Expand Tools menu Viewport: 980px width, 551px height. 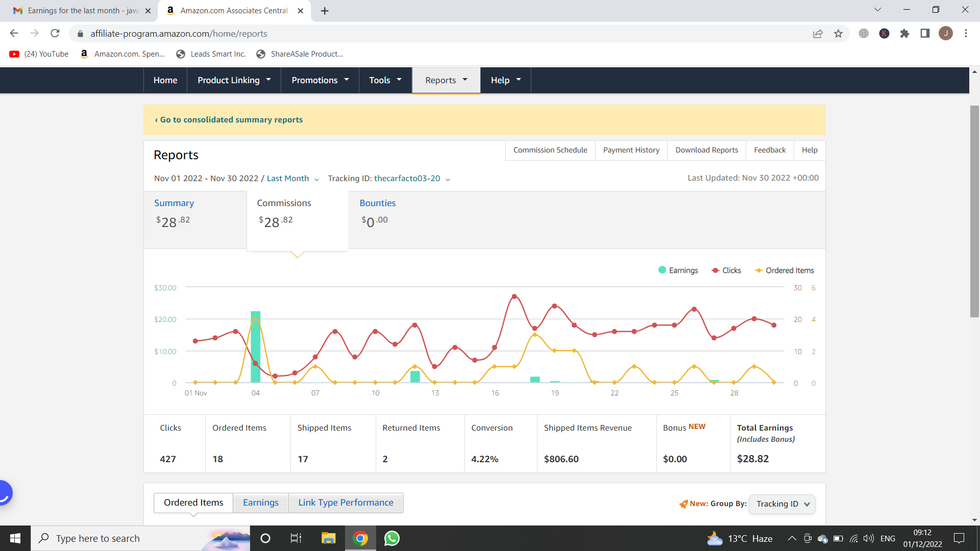click(385, 80)
